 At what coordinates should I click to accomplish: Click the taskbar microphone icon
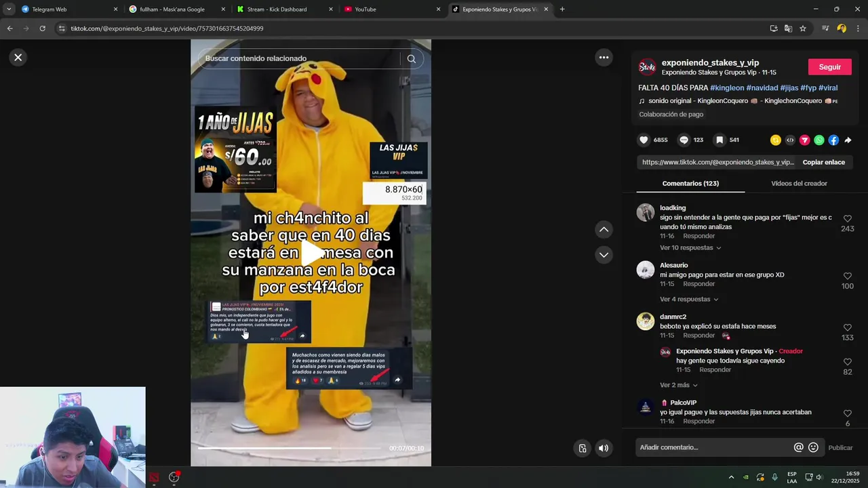tap(774, 477)
